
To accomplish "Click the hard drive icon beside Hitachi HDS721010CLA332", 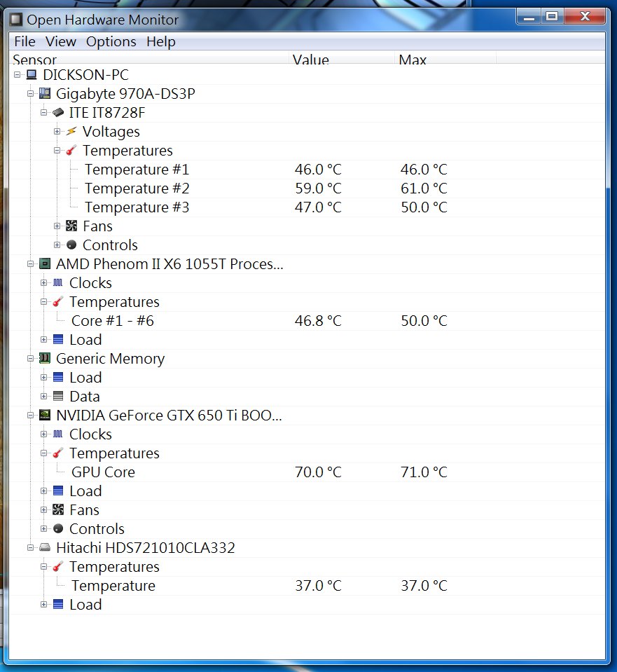I will click(45, 547).
